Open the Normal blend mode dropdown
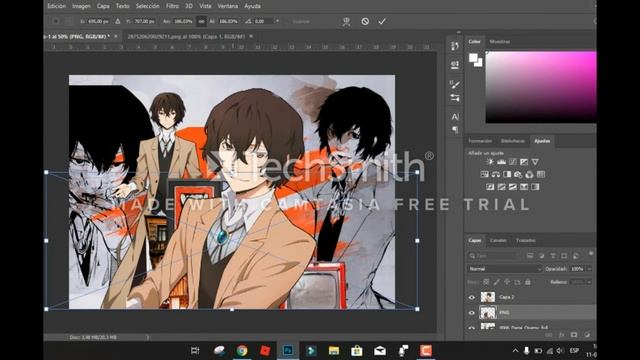This screenshot has height=360, width=640. (504, 269)
